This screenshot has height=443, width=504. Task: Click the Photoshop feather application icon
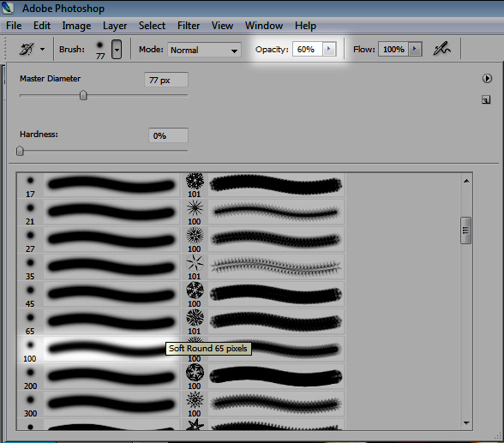(x=8, y=8)
